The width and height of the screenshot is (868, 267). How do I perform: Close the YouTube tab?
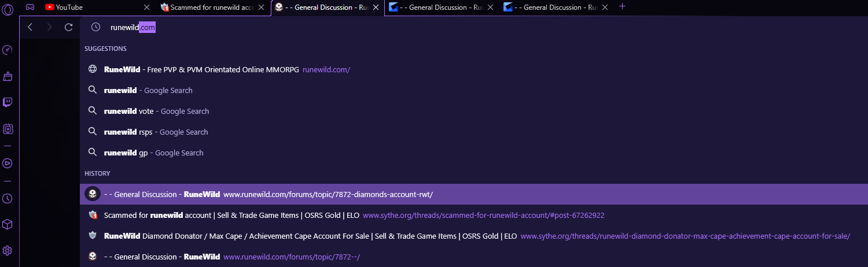(x=146, y=8)
